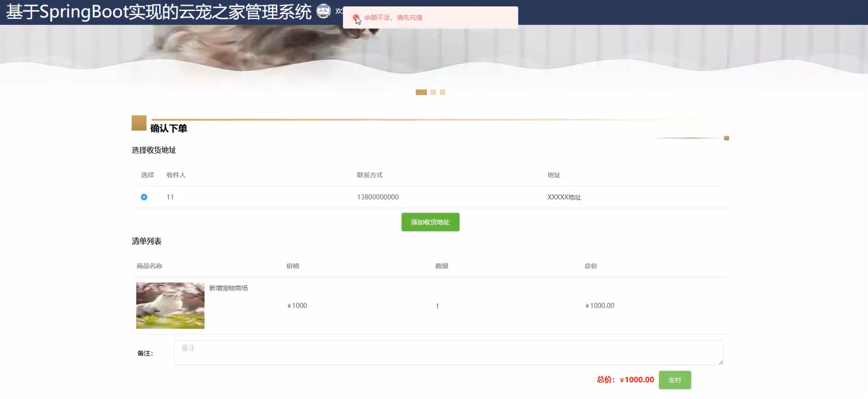Click the '选择' column header
The width and height of the screenshot is (868, 399).
pyautogui.click(x=147, y=175)
